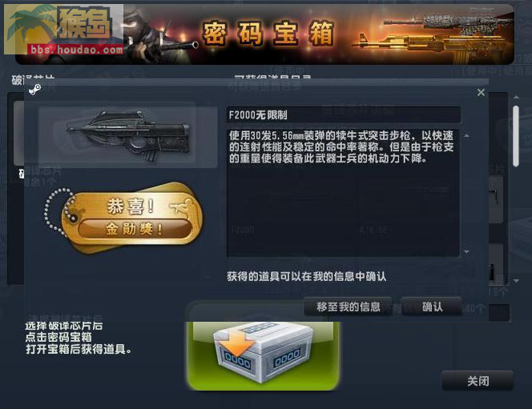
Task: Click the F2000无限制 item name field
Action: click(344, 115)
